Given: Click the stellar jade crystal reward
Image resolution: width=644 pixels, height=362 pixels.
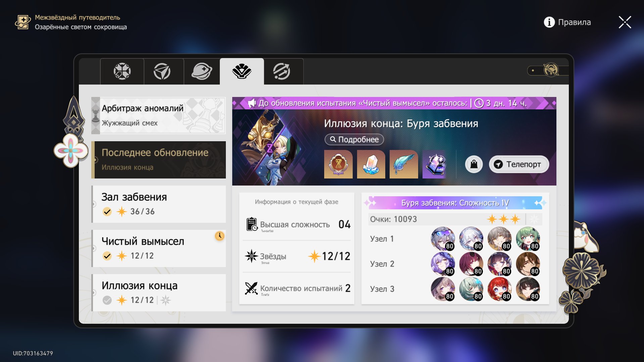Looking at the screenshot, I should pyautogui.click(x=371, y=164).
